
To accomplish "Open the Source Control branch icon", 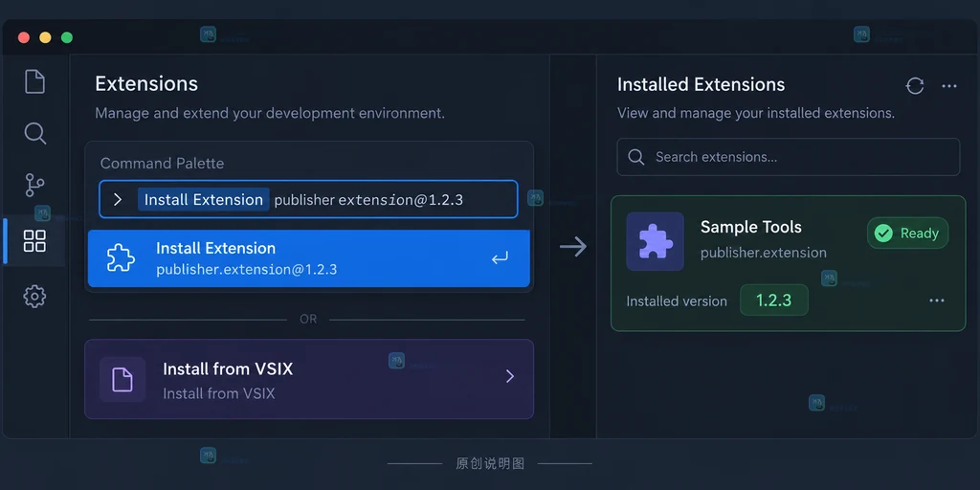I will tap(34, 185).
